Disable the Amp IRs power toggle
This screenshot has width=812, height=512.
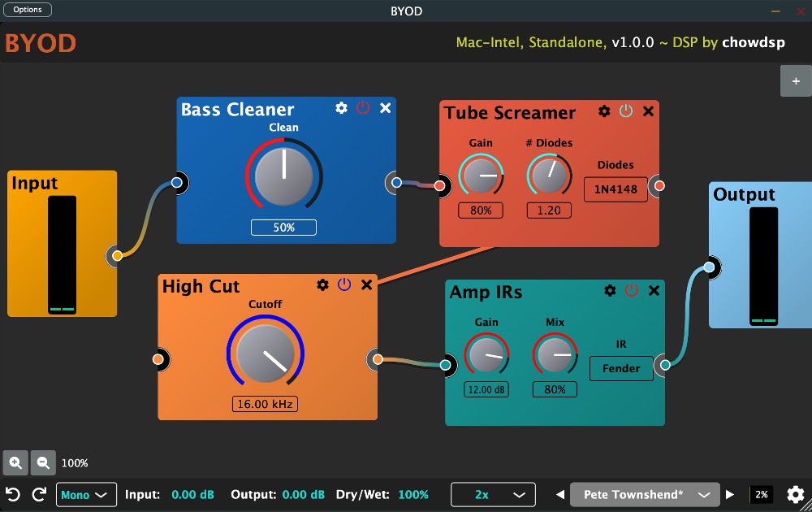point(632,291)
